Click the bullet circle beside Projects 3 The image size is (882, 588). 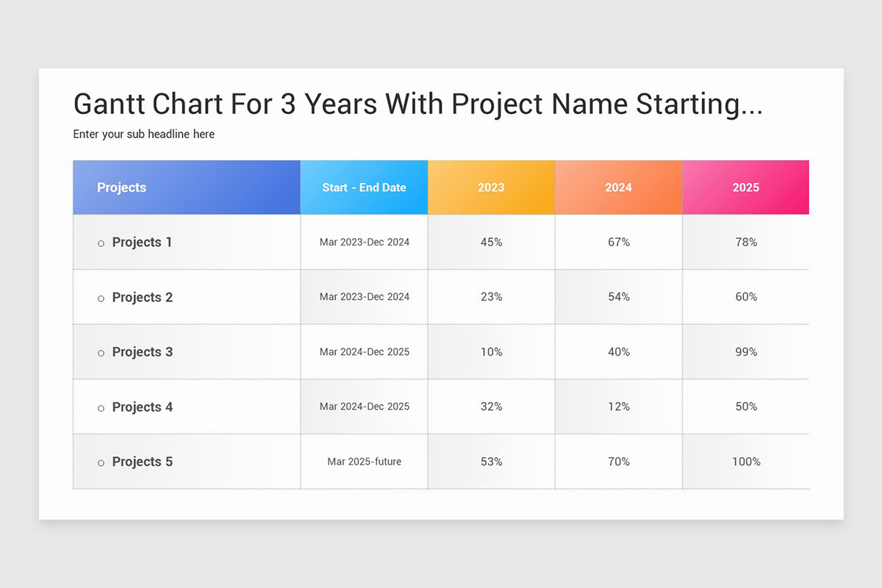tap(101, 354)
